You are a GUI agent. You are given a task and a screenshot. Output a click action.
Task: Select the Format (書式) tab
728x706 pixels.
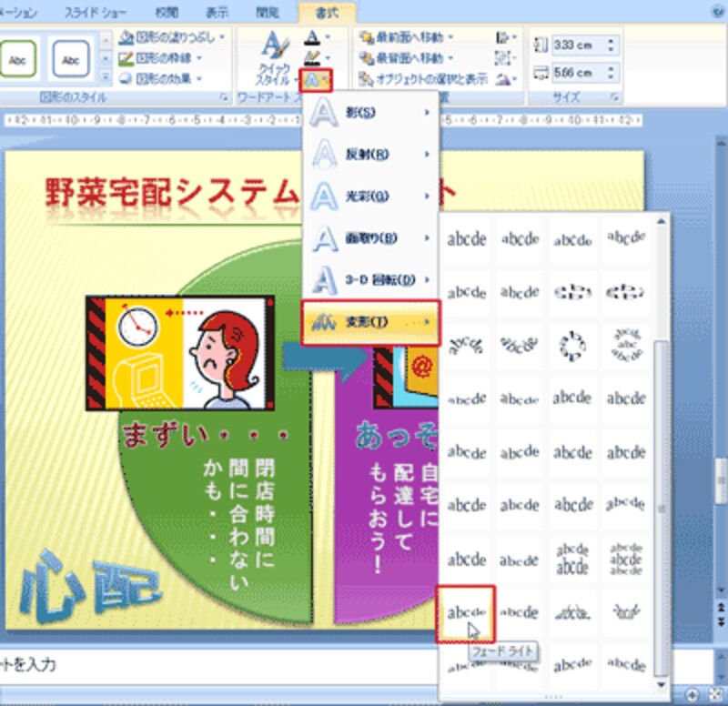tap(327, 13)
